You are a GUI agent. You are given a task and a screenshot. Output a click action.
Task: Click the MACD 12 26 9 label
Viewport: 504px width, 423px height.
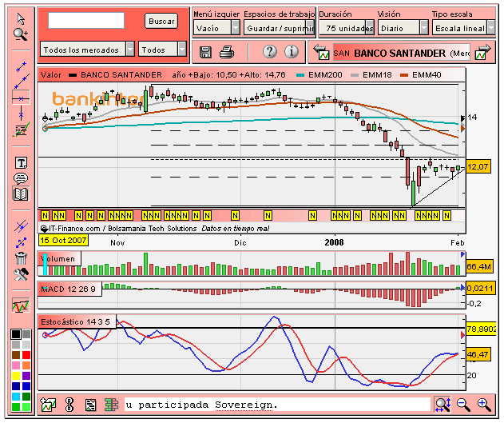point(69,289)
